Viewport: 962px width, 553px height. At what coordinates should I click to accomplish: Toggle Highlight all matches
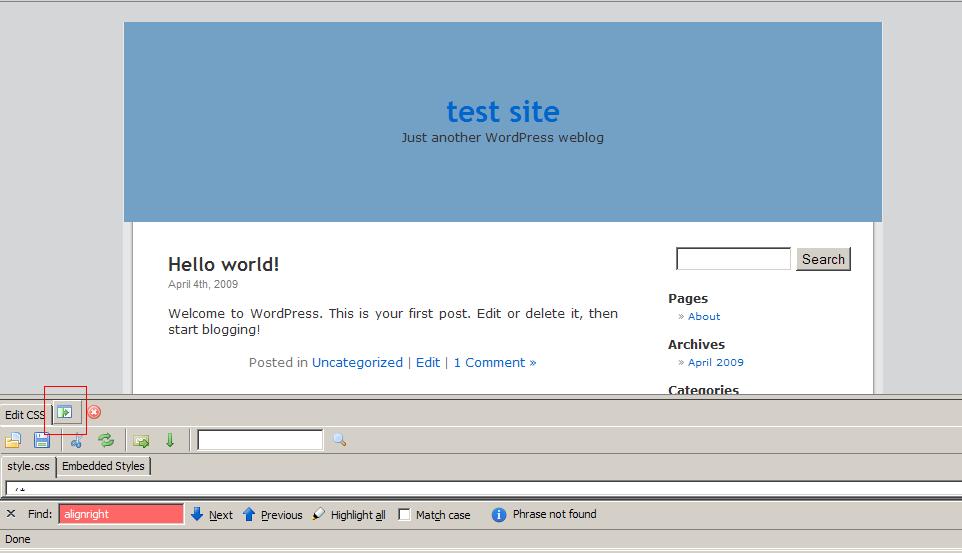click(x=349, y=515)
